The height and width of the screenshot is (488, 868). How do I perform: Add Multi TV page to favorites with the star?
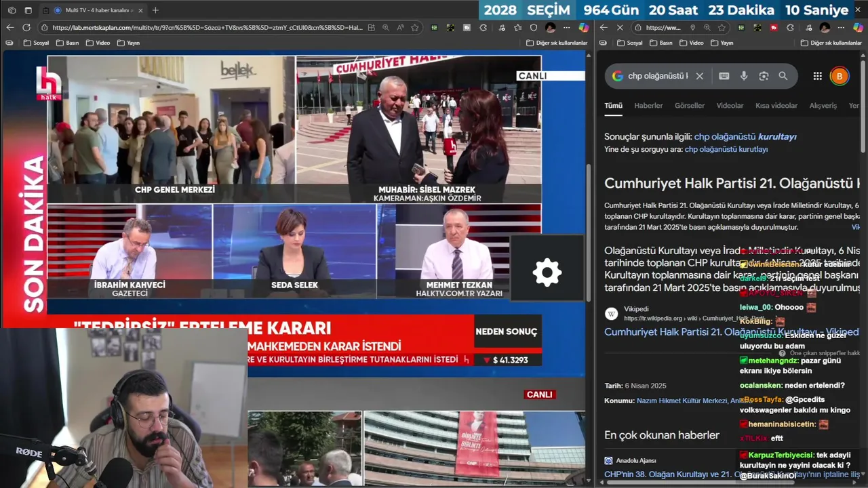(414, 28)
